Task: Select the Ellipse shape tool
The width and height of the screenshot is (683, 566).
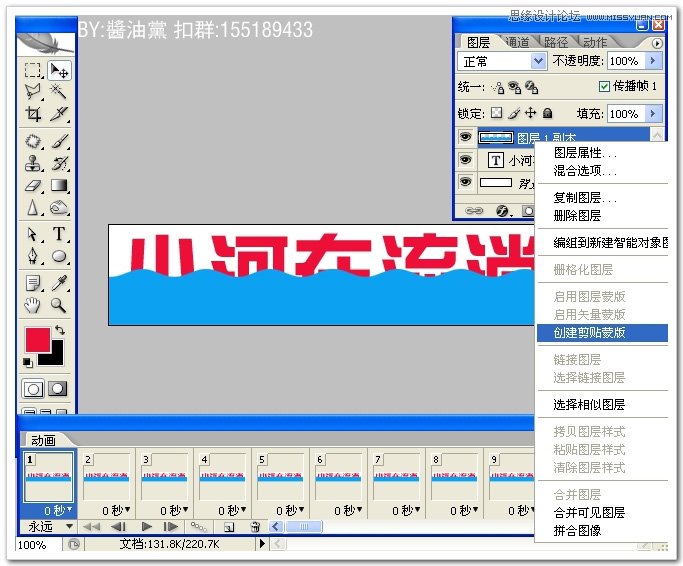Action: point(59,256)
